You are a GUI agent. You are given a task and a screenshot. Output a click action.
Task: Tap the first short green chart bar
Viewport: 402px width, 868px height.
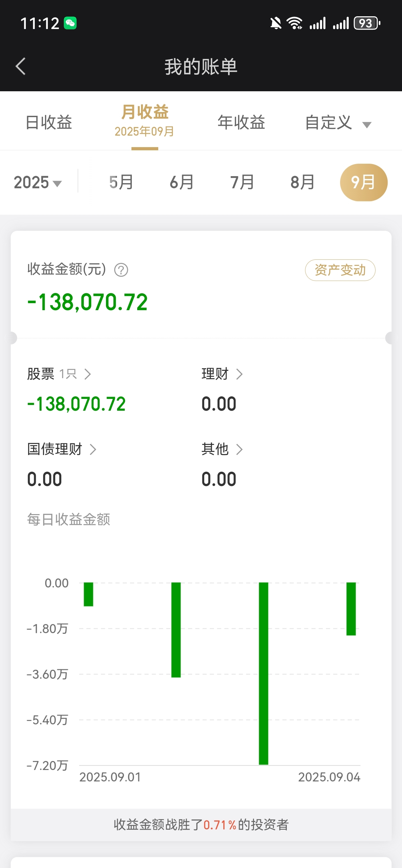click(88, 594)
